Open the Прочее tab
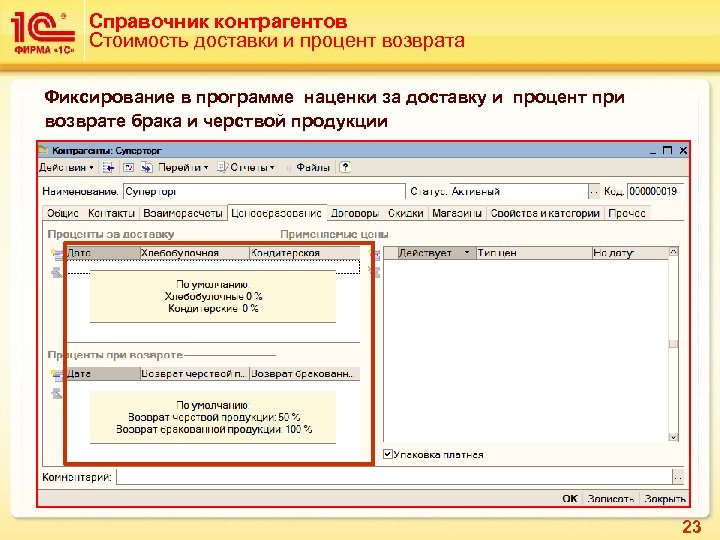 point(627,213)
